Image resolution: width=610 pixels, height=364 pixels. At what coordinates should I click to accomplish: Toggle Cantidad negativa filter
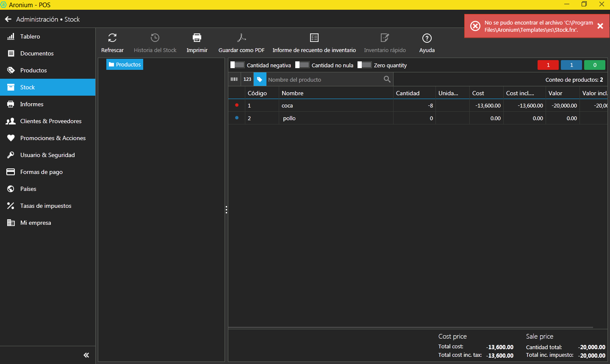coord(238,65)
